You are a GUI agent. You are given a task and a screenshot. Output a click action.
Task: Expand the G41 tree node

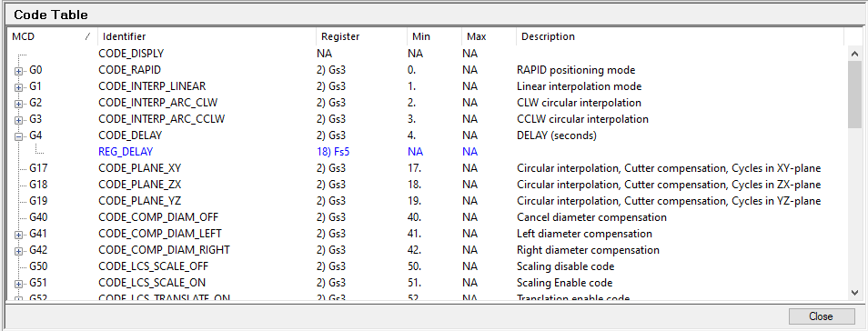pos(18,235)
